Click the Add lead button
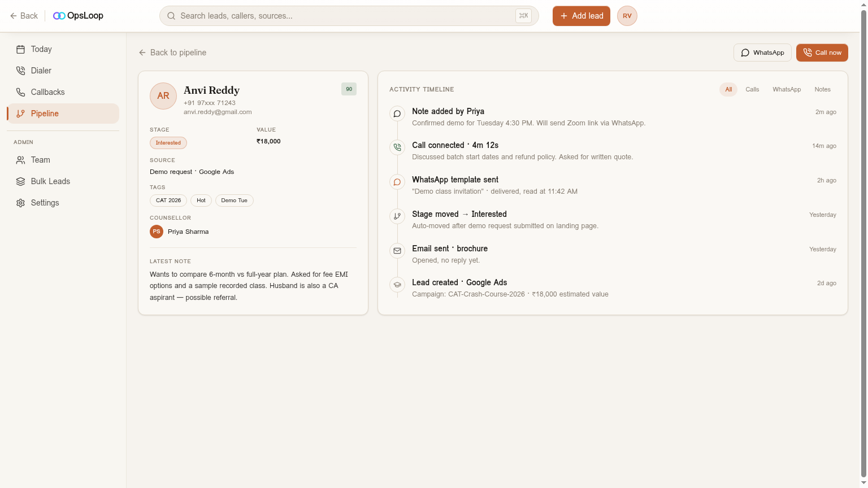 click(x=581, y=16)
